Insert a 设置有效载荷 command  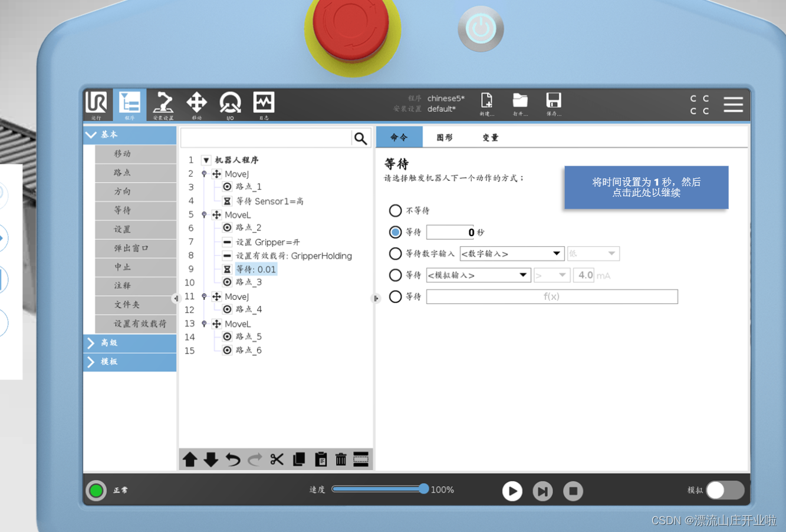136,323
